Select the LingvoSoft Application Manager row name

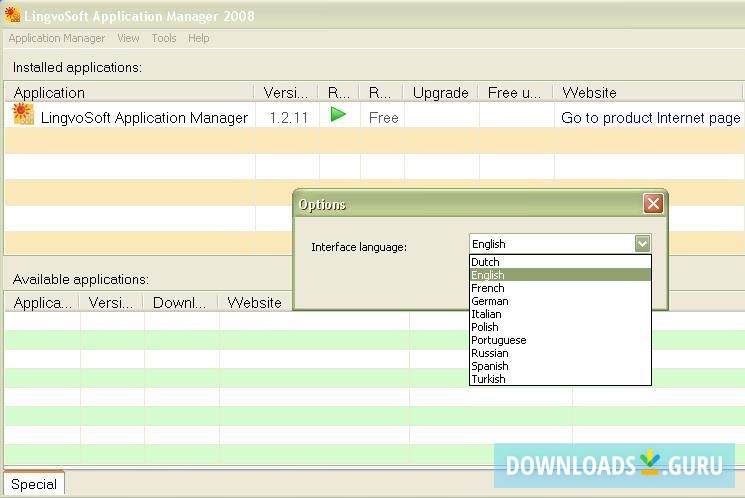(x=144, y=117)
